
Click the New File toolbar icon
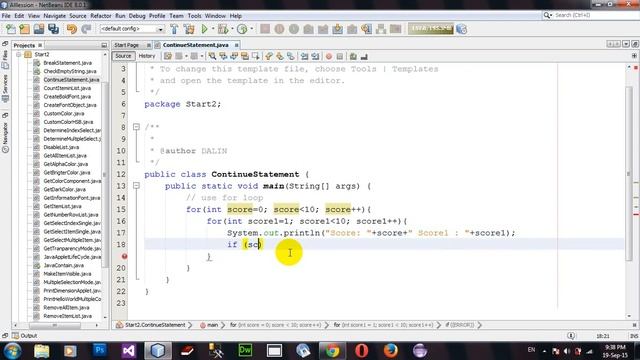(11, 29)
